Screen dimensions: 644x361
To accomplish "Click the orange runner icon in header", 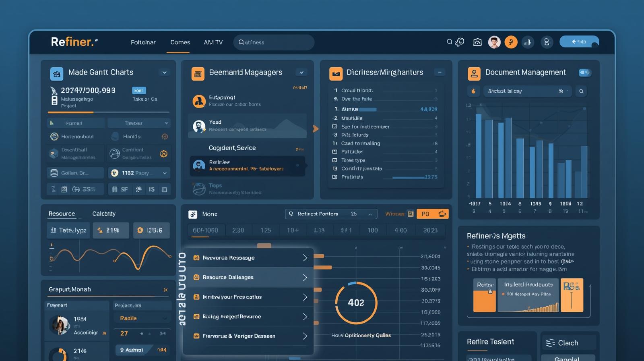I will tap(511, 42).
